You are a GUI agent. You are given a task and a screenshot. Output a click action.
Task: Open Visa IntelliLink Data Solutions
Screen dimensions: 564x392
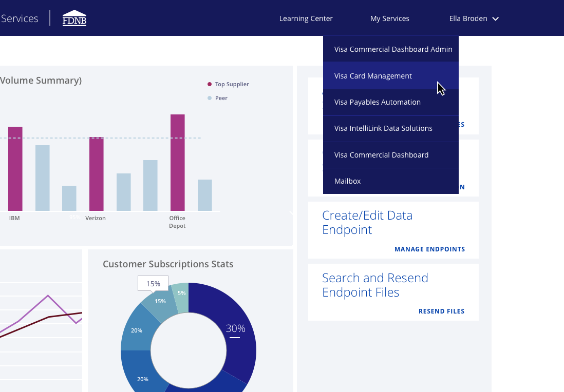pyautogui.click(x=390, y=128)
